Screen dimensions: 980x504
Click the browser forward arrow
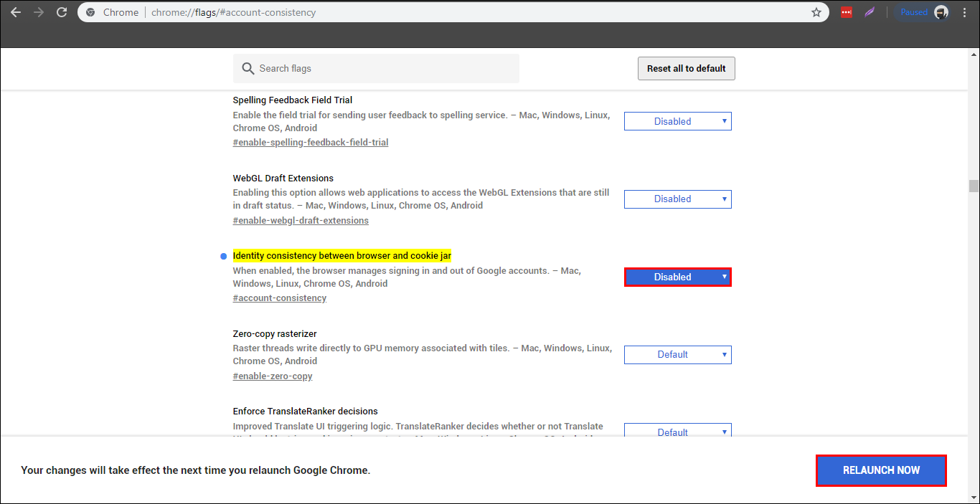[38, 12]
